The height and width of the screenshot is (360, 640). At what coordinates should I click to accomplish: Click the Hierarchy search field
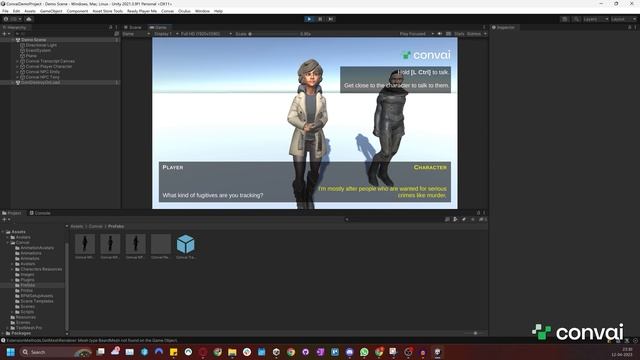(64, 34)
